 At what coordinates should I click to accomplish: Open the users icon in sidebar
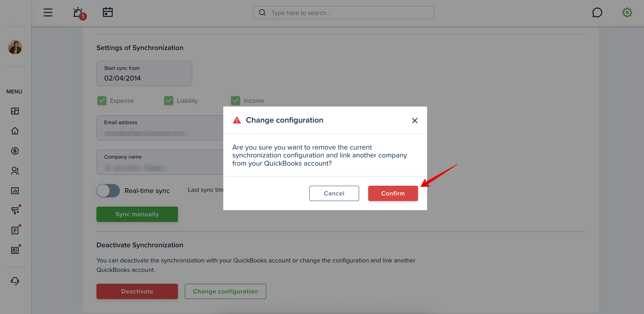click(15, 171)
